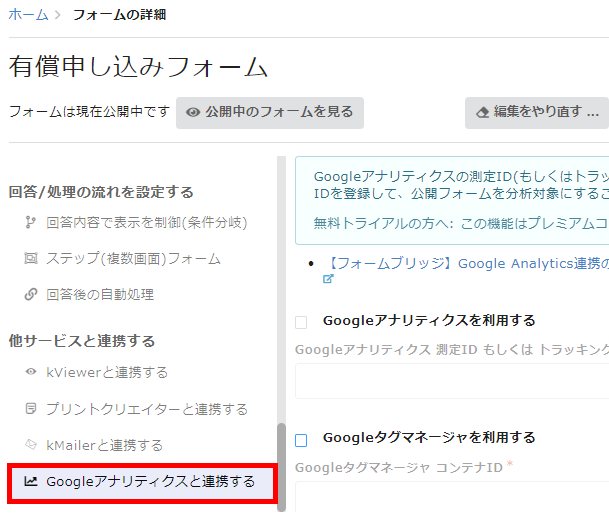The height and width of the screenshot is (524, 609).
Task: Click 編集をやり直す button
Action: [x=537, y=113]
